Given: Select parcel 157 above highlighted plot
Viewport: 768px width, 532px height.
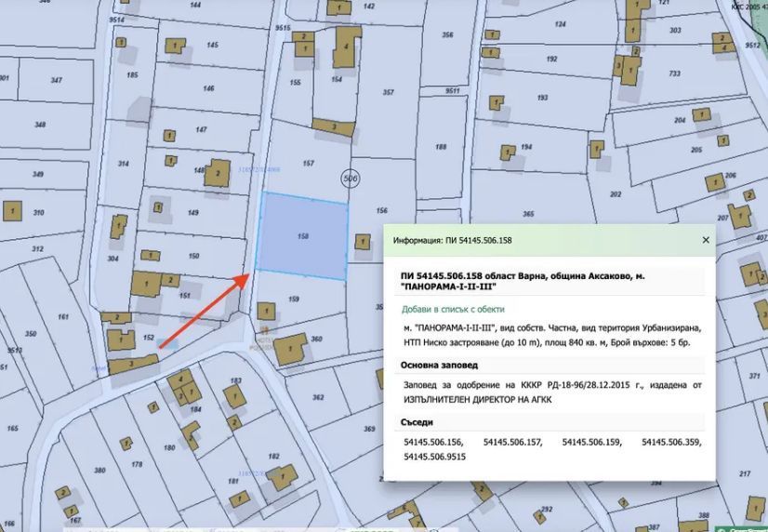Looking at the screenshot, I should [x=307, y=164].
